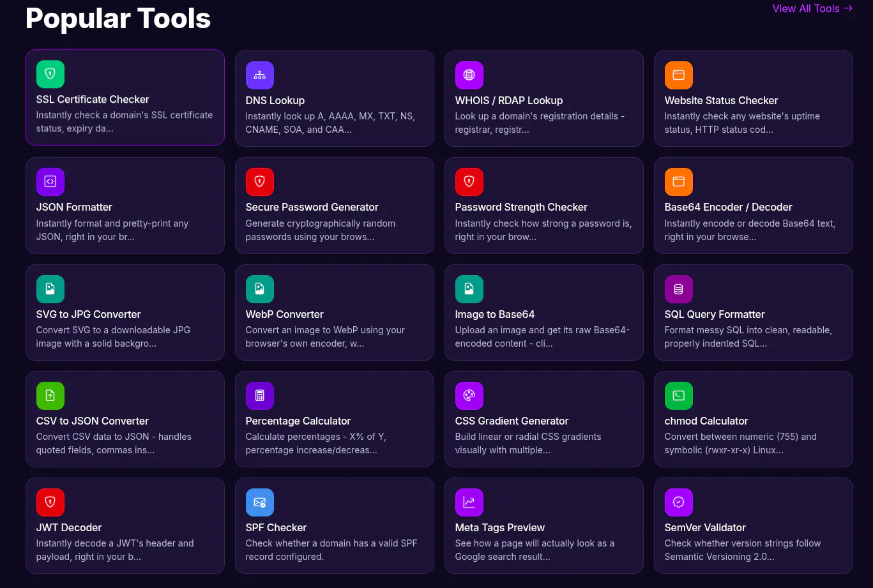Select Base64 Encoder / Decoder title
873x588 pixels.
click(x=728, y=207)
